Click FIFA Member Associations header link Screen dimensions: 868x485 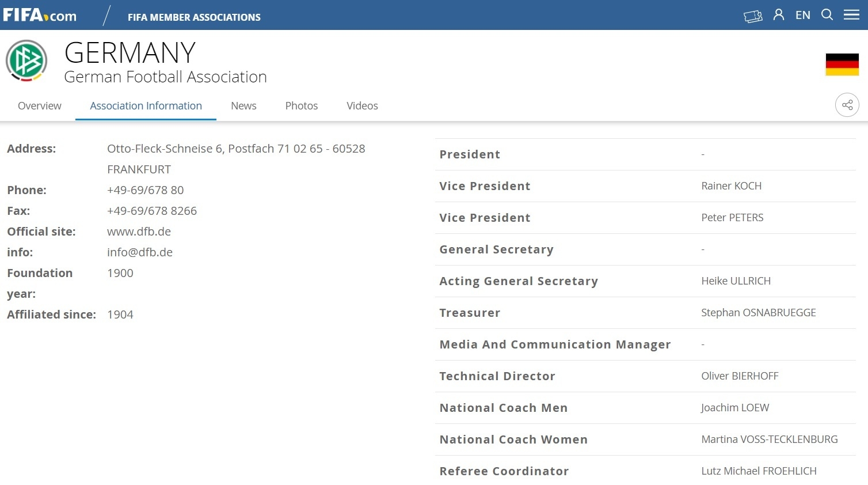click(x=194, y=17)
